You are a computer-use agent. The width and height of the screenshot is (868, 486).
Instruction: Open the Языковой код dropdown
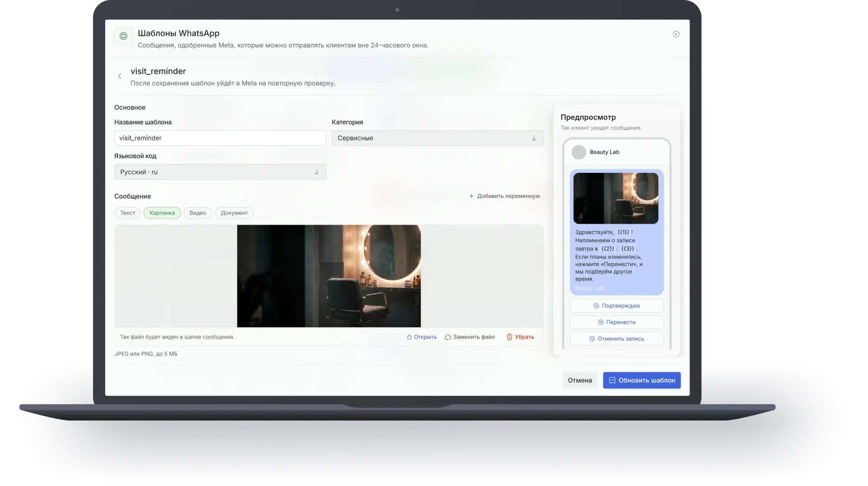[220, 172]
